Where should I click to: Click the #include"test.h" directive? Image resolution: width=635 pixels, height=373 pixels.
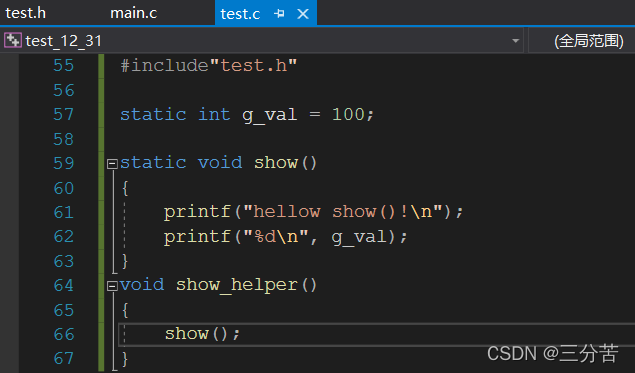[209, 65]
